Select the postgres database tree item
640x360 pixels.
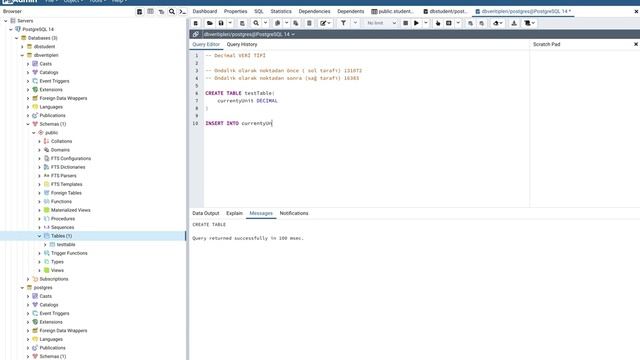(x=43, y=287)
